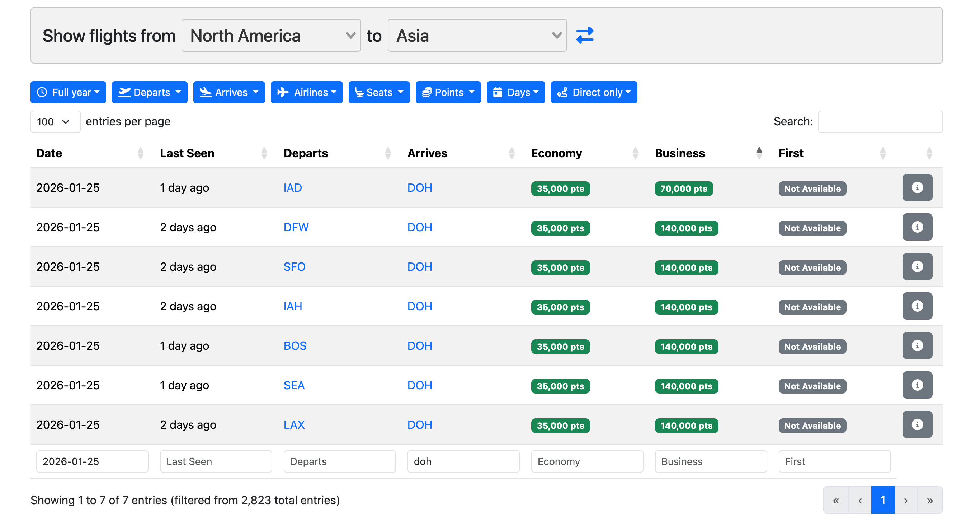This screenshot has width=980, height=525.
Task: Open info for the DFW to DOH flight
Action: (x=917, y=227)
